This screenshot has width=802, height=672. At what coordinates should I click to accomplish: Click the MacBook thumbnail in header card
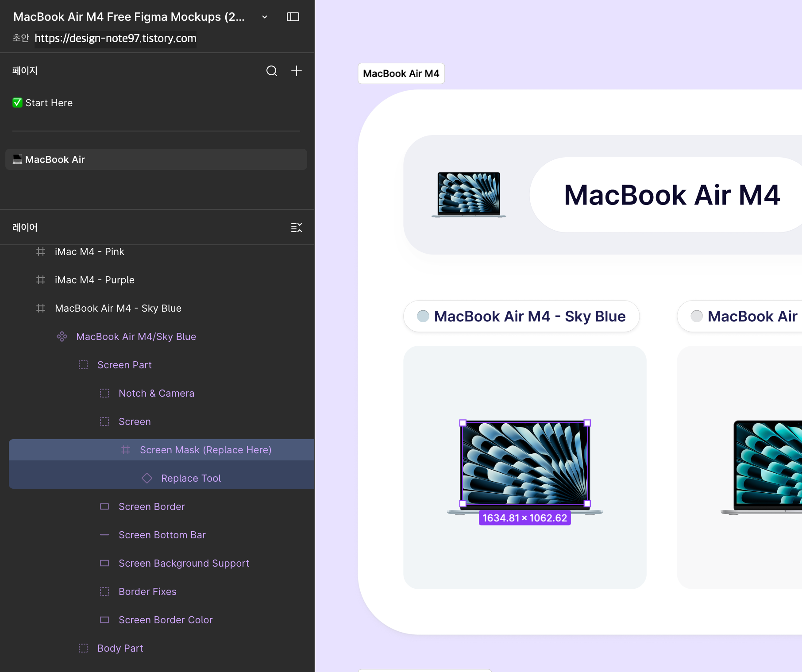pyautogui.click(x=469, y=195)
